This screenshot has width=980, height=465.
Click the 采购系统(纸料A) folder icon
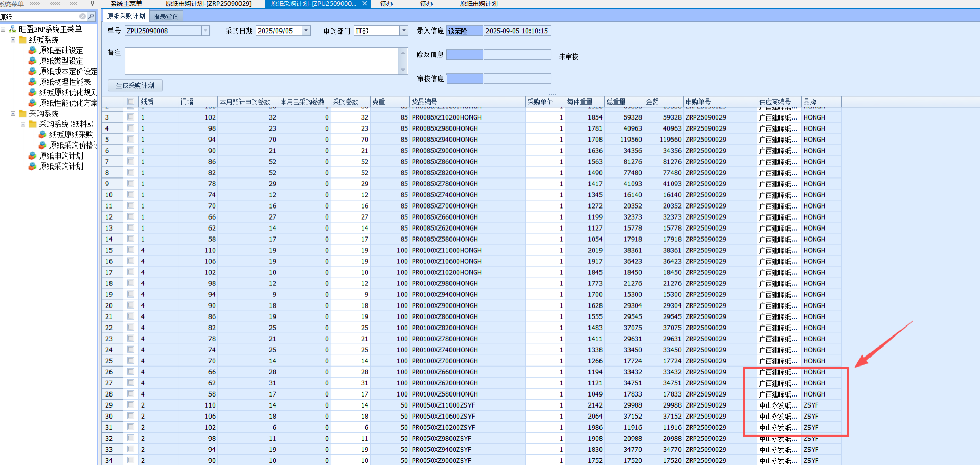click(x=33, y=124)
